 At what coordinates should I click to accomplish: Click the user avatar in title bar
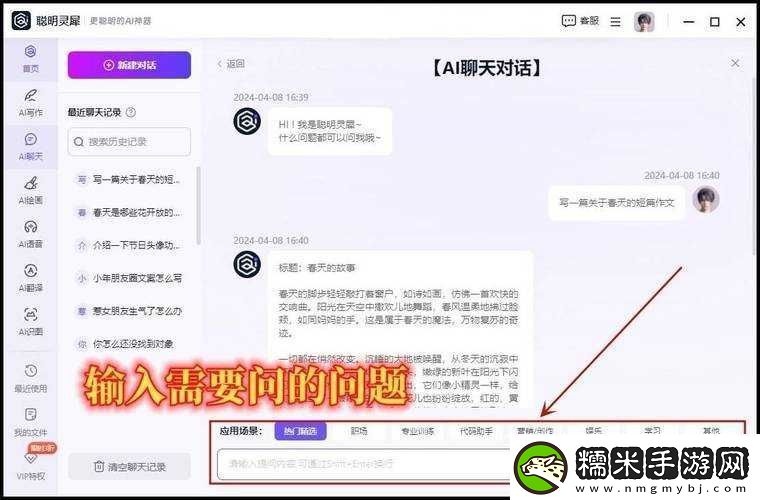[644, 22]
